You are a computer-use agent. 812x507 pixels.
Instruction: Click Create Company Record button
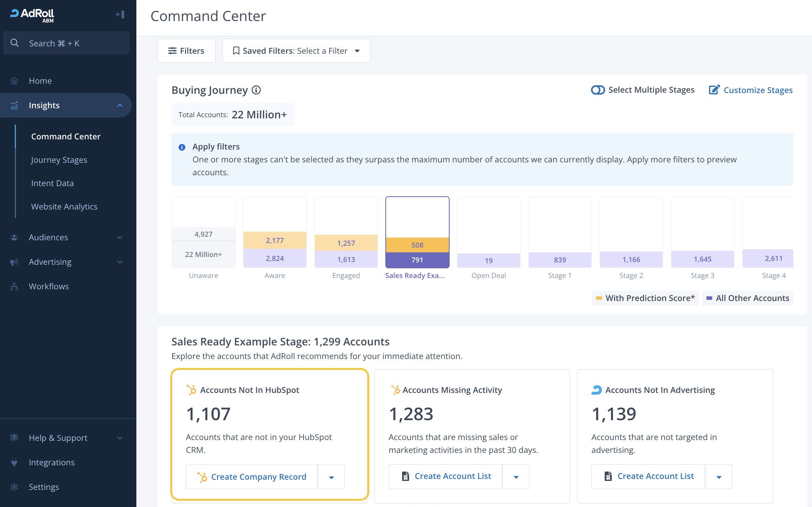point(252,477)
